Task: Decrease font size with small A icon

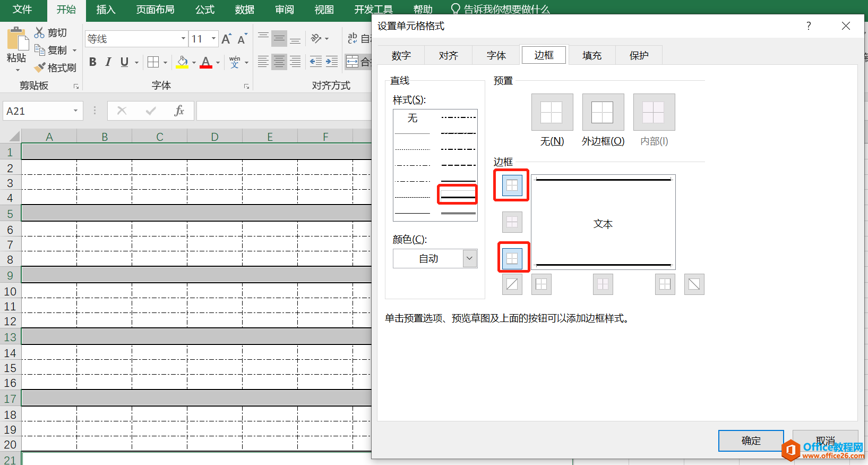Action: click(242, 39)
